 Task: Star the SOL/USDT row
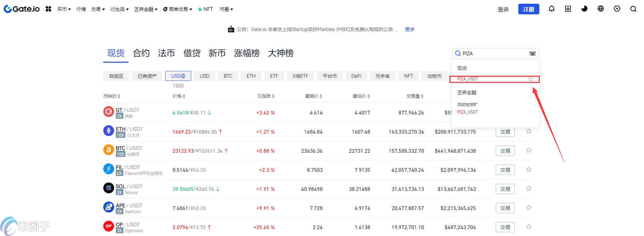pos(528,189)
